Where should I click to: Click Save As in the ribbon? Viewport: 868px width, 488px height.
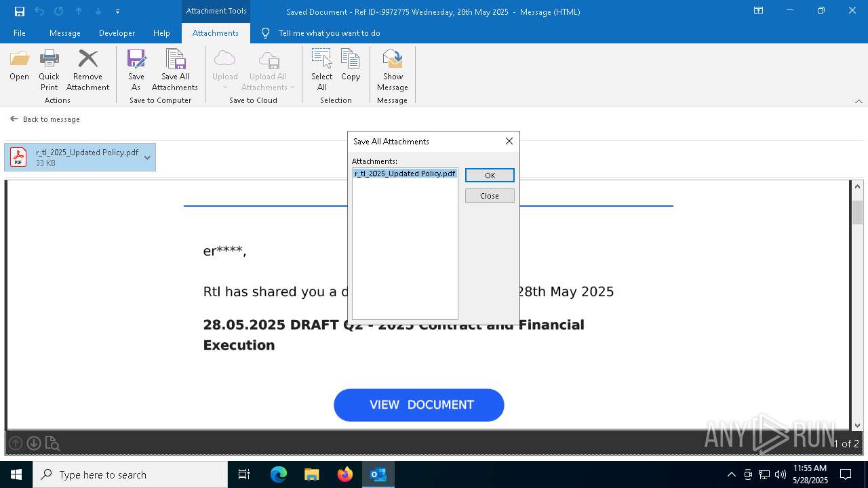[136, 70]
